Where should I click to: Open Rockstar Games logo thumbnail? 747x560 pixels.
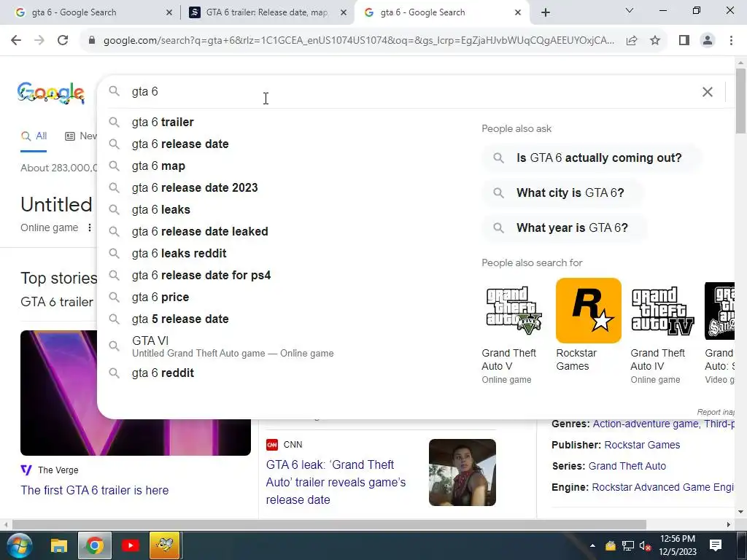589,311
